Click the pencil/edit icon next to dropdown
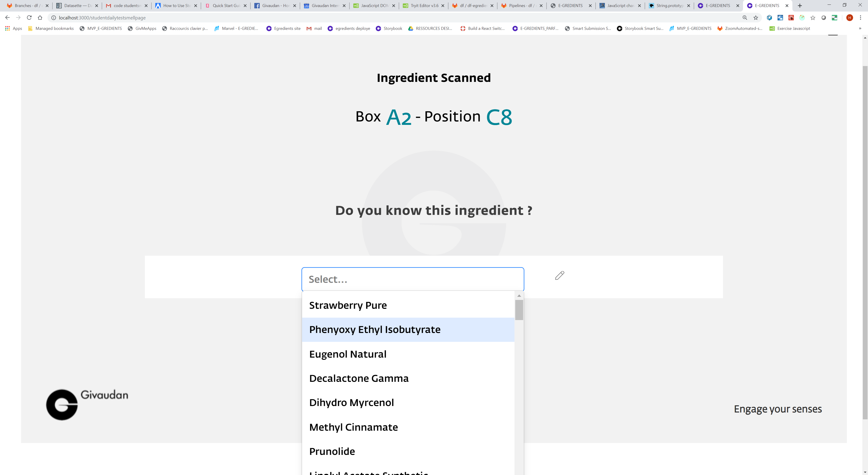This screenshot has width=868, height=475. coord(559,275)
